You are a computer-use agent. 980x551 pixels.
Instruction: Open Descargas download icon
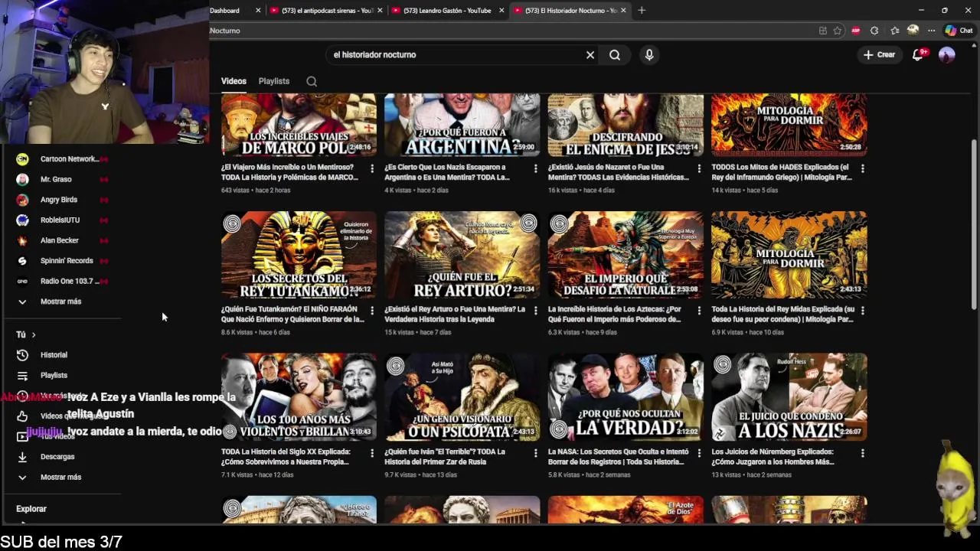click(22, 457)
